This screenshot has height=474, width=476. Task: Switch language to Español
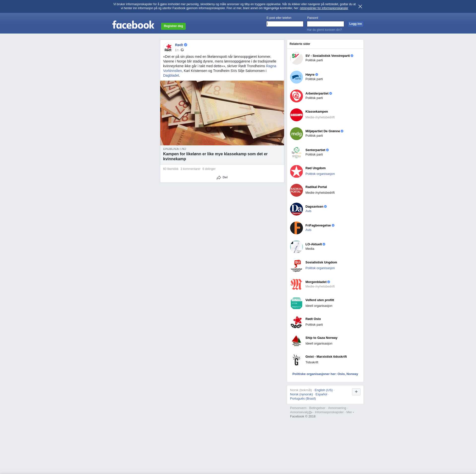click(x=321, y=394)
